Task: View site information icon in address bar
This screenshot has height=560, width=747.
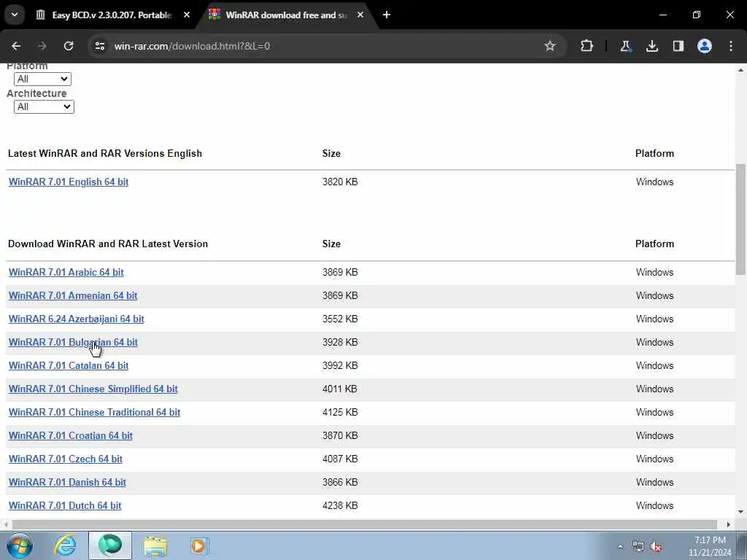Action: 99,46
